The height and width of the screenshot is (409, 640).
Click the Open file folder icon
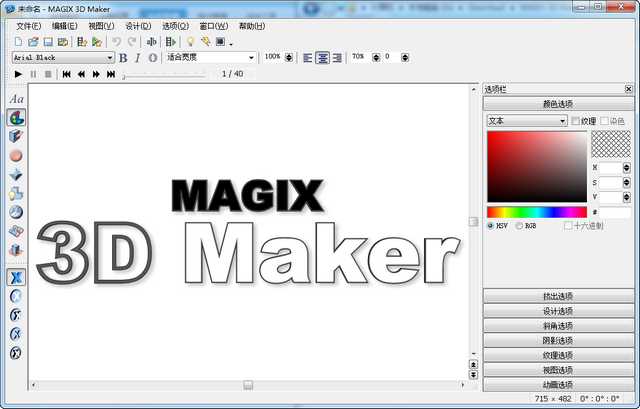[x=33, y=42]
